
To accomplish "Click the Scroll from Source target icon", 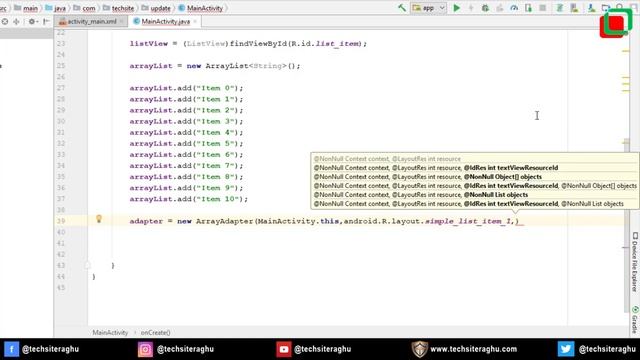I will click(x=4, y=21).
